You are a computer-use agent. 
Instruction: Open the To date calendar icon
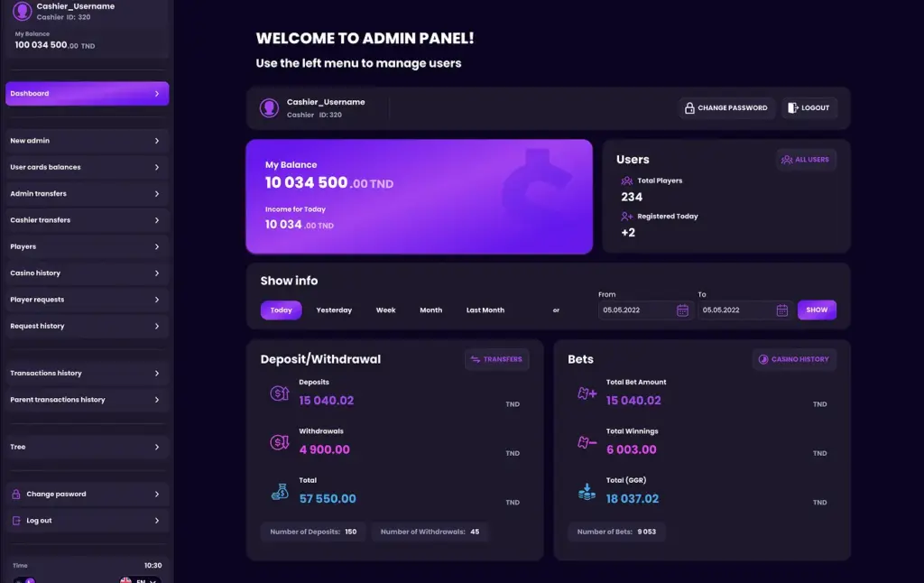pos(782,310)
